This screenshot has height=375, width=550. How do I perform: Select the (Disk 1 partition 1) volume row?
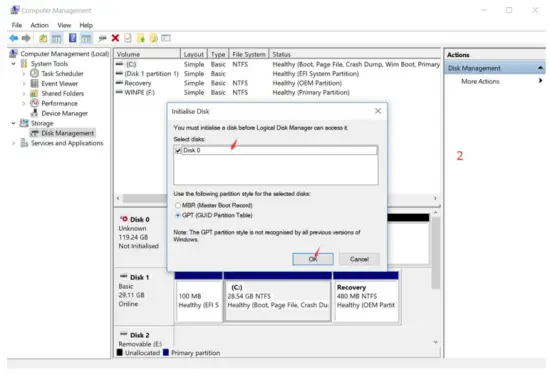277,74
